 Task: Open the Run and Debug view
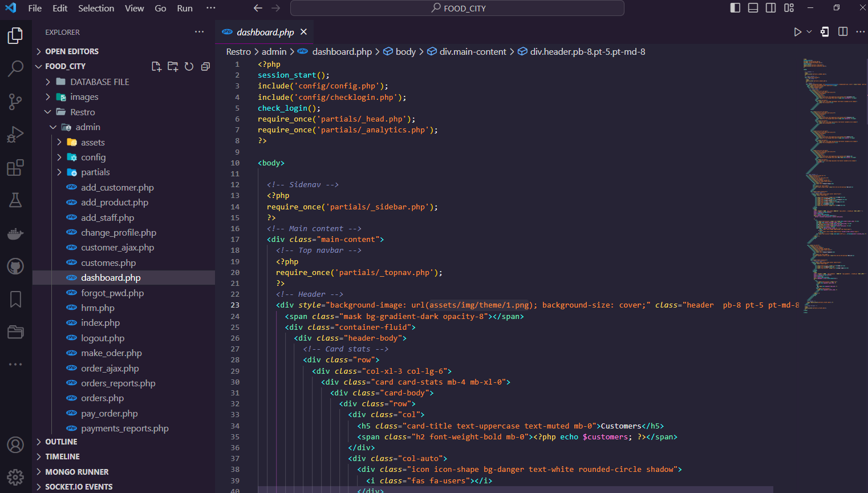pos(15,134)
